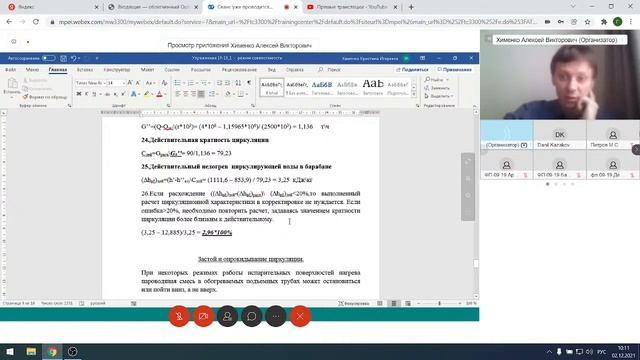
Task: Click bulleted list icon
Action: click(178, 83)
